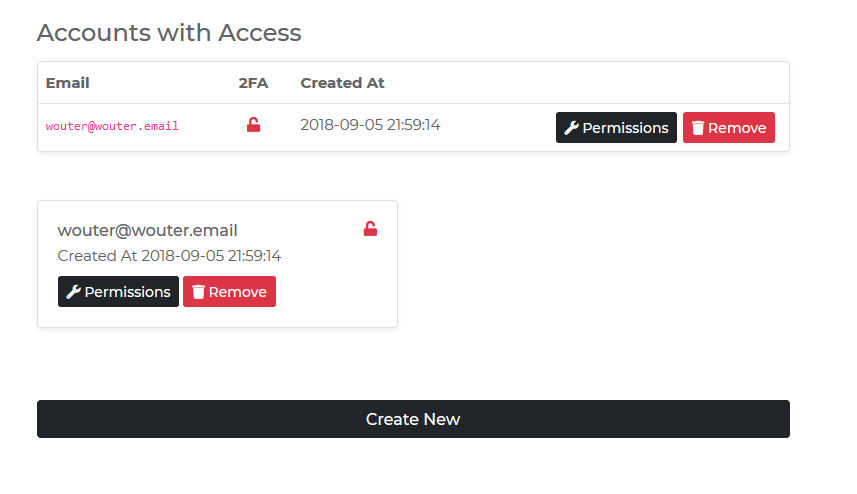857x494 pixels.
Task: Open Permissions from the table row
Action: coord(616,128)
